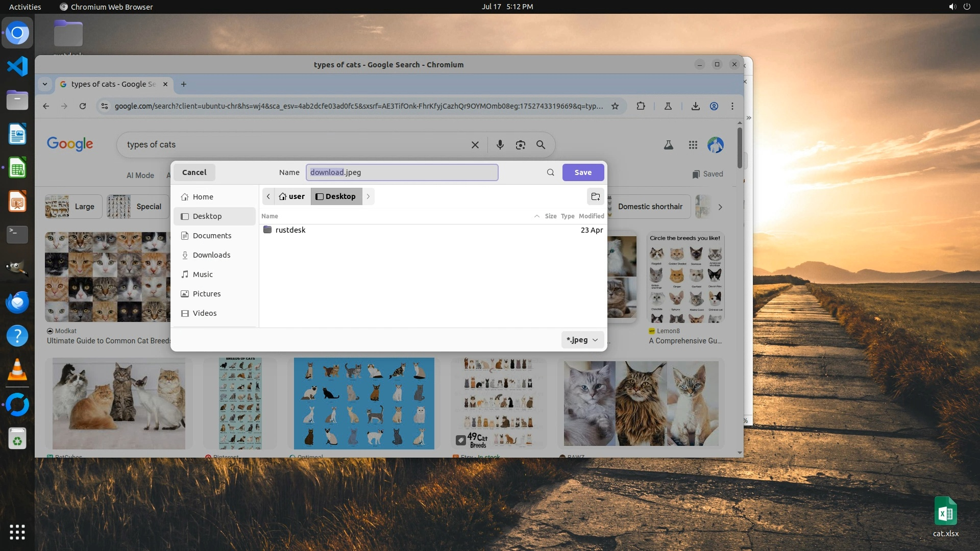Click the user path breadcrumb
The height and width of the screenshot is (551, 980).
pyautogui.click(x=292, y=196)
